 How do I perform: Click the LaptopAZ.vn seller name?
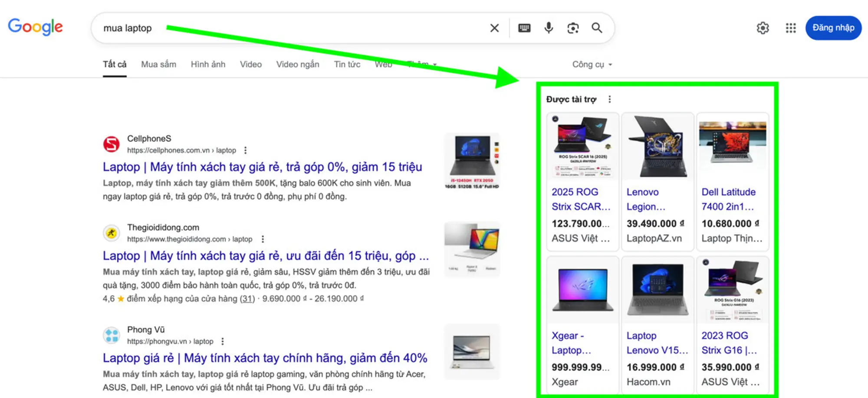pos(654,238)
